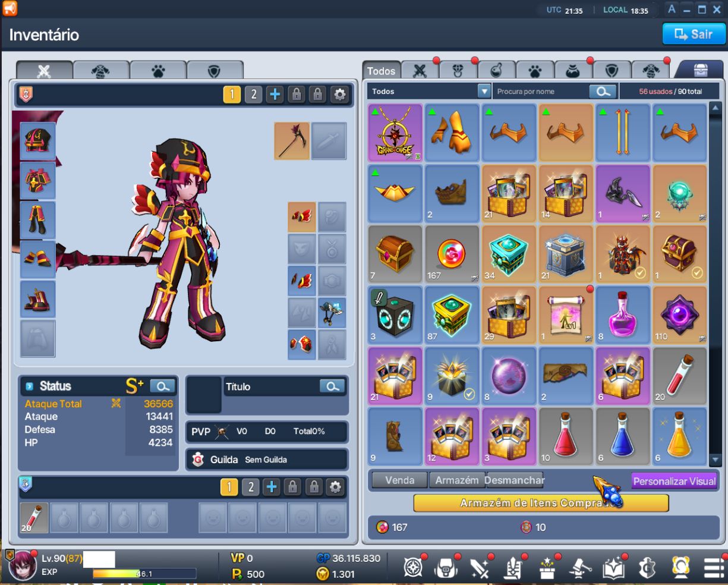Select consumable preset 2 in bottom bar
The width and height of the screenshot is (728, 585).
[x=250, y=487]
